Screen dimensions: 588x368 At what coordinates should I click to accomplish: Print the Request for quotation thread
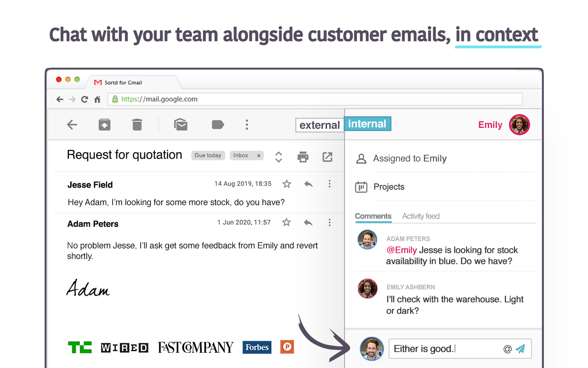(x=303, y=157)
